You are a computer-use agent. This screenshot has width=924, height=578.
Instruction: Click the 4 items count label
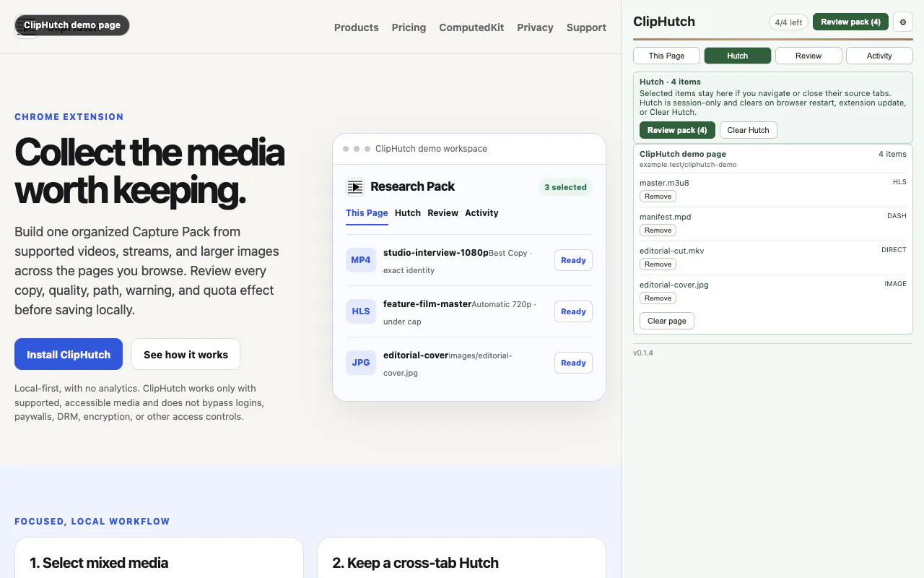(892, 154)
